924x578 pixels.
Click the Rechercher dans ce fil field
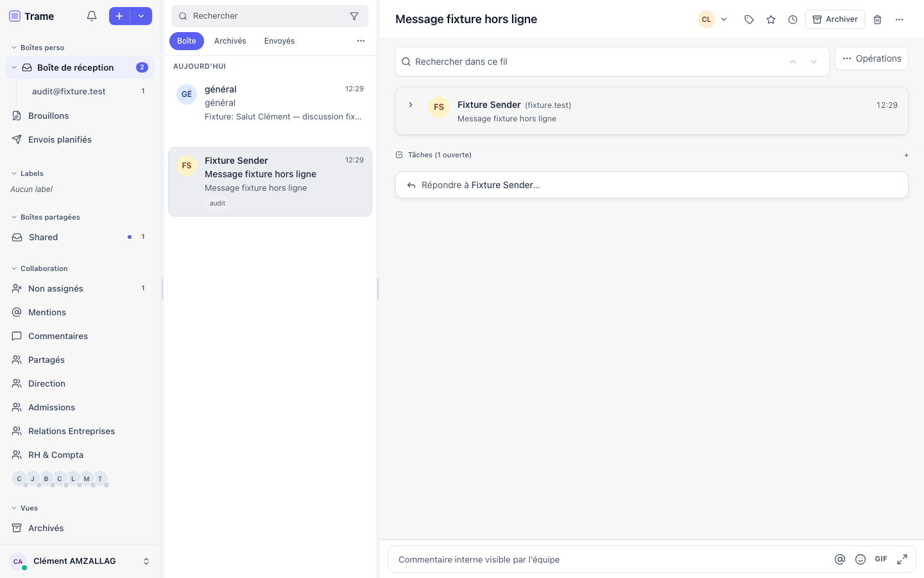pos(612,62)
